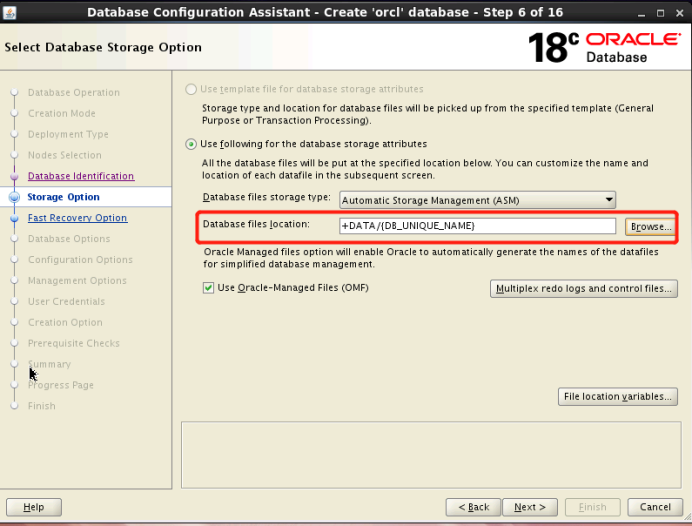Toggle Use Oracle-Managed Files checkbox
The width and height of the screenshot is (692, 526).
pyautogui.click(x=208, y=288)
